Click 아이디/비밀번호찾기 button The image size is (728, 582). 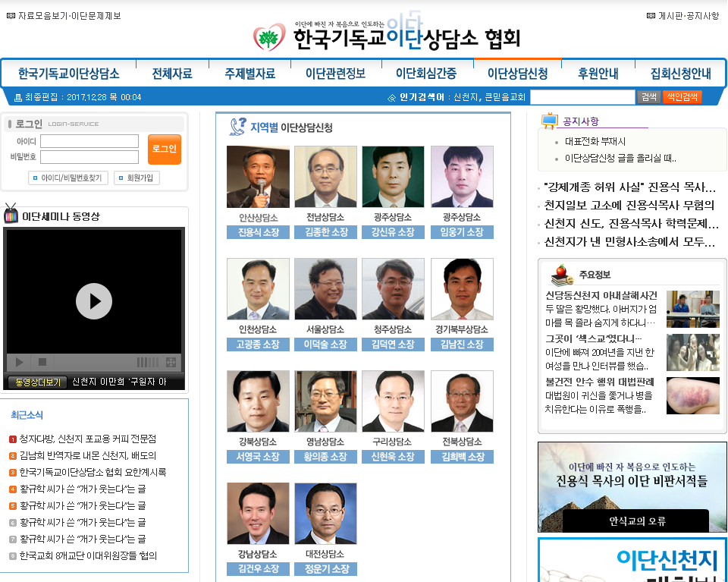point(67,178)
